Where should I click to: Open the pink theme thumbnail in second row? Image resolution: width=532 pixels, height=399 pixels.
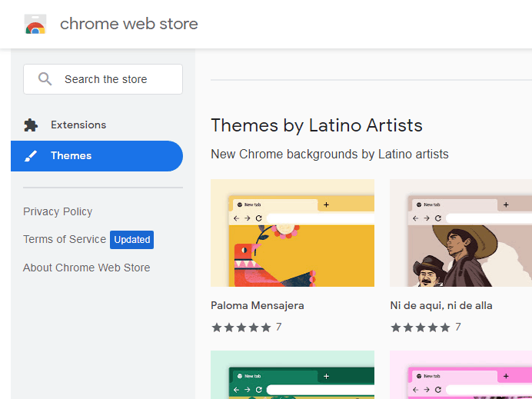[x=461, y=375]
